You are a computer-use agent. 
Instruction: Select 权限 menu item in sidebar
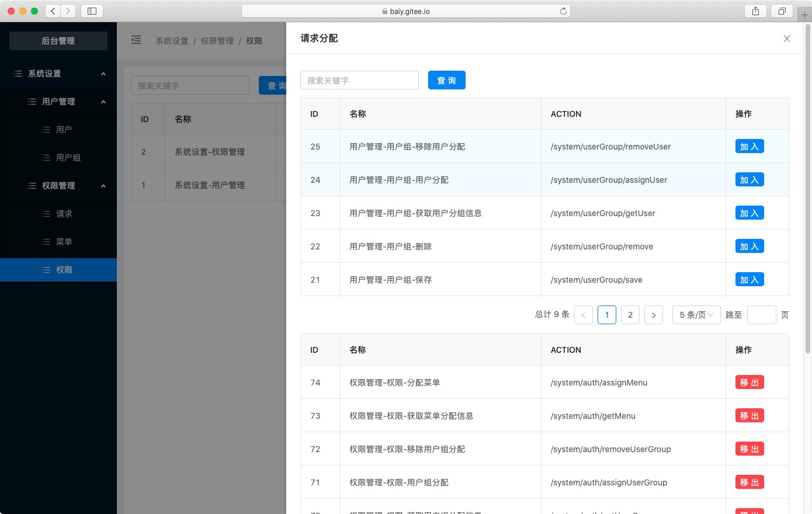point(58,270)
